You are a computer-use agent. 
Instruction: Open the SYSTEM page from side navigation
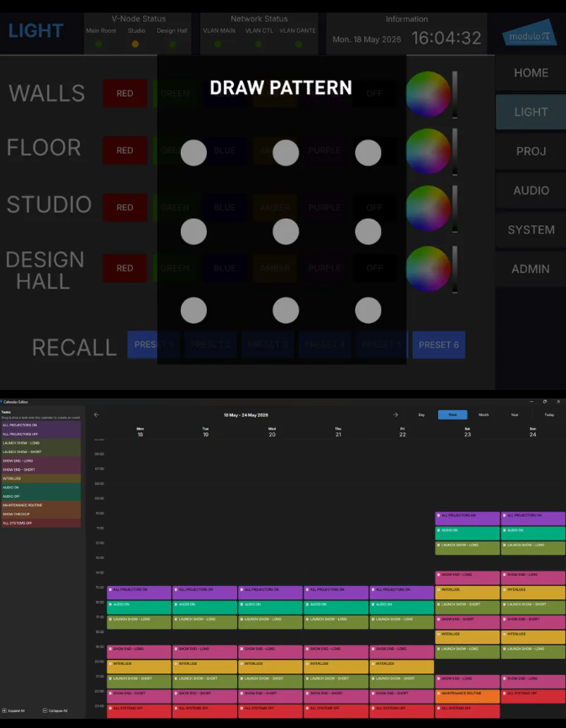pos(531,229)
